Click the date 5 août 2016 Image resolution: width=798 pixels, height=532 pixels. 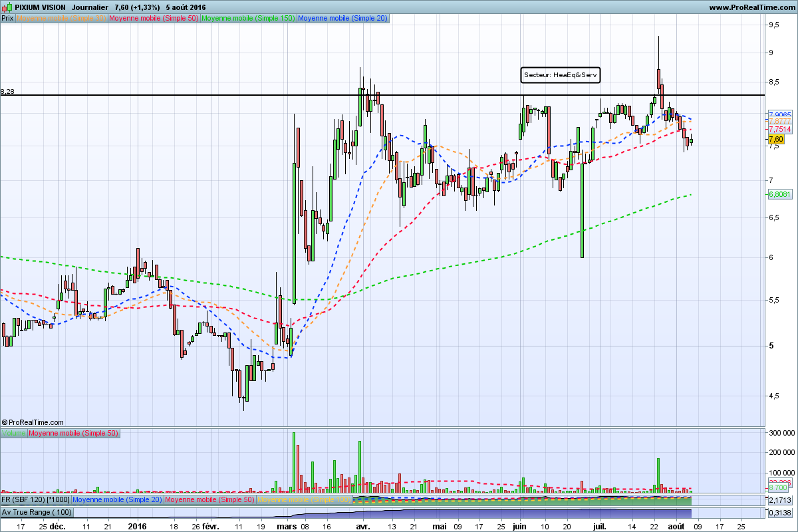tap(187, 7)
